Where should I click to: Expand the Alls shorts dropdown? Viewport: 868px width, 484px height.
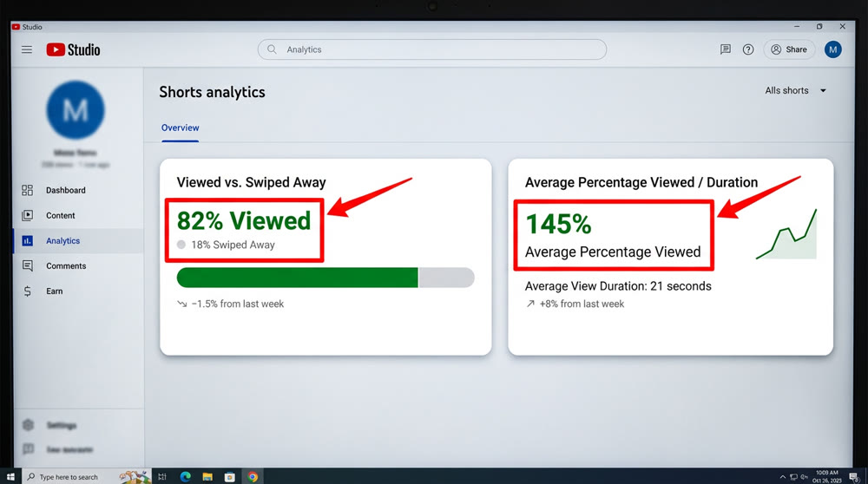tap(795, 90)
